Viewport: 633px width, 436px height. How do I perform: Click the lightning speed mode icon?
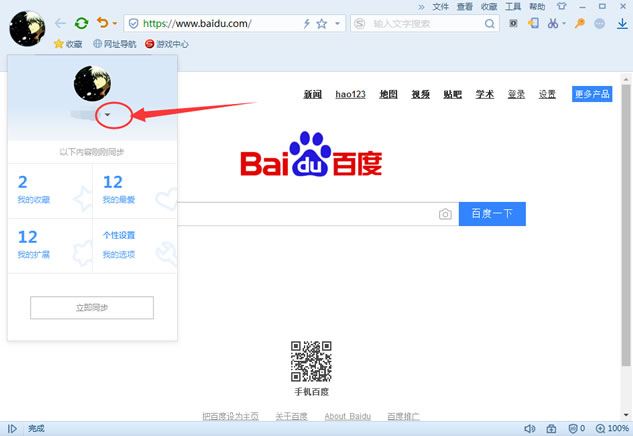tap(307, 24)
